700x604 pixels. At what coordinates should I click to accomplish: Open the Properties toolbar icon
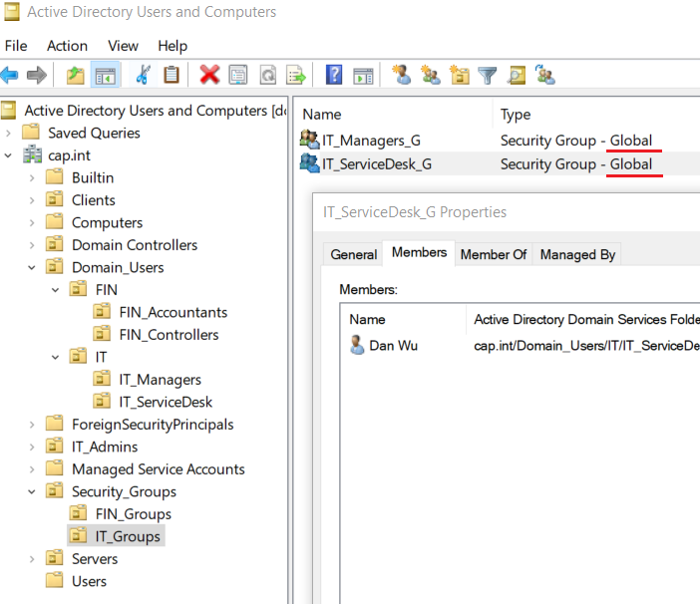point(238,75)
